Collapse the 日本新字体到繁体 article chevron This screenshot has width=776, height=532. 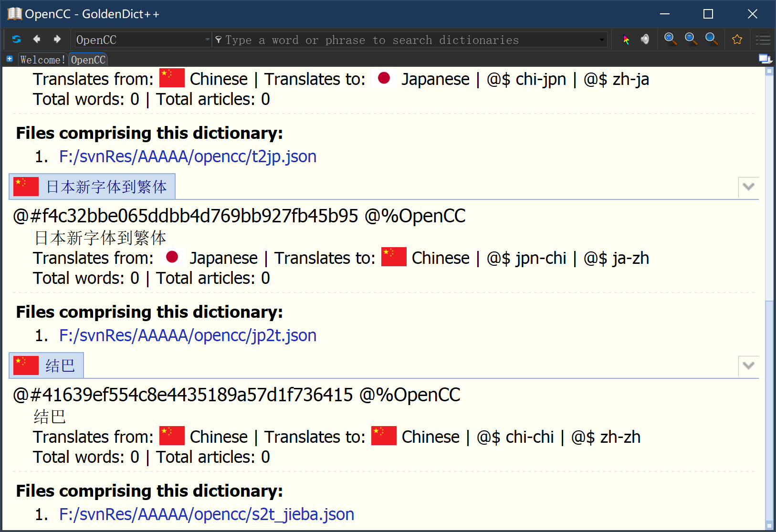pyautogui.click(x=748, y=187)
